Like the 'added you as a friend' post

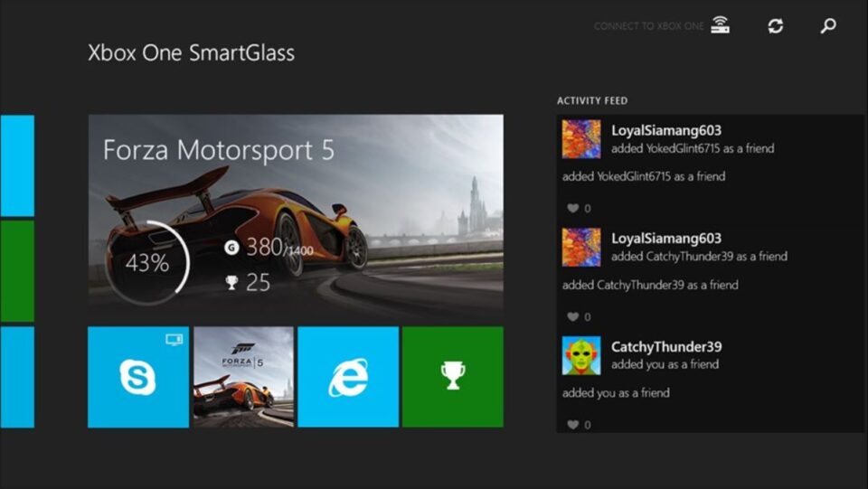572,424
